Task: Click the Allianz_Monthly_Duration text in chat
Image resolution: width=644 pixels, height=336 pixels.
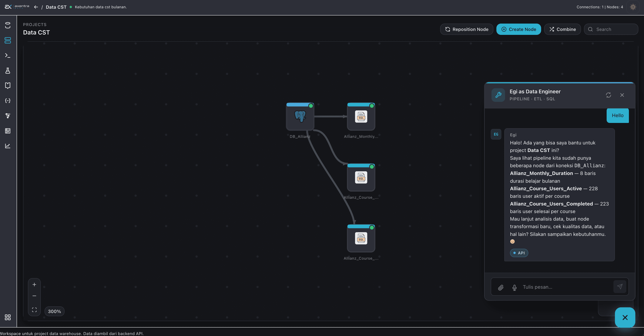Action: click(x=541, y=173)
